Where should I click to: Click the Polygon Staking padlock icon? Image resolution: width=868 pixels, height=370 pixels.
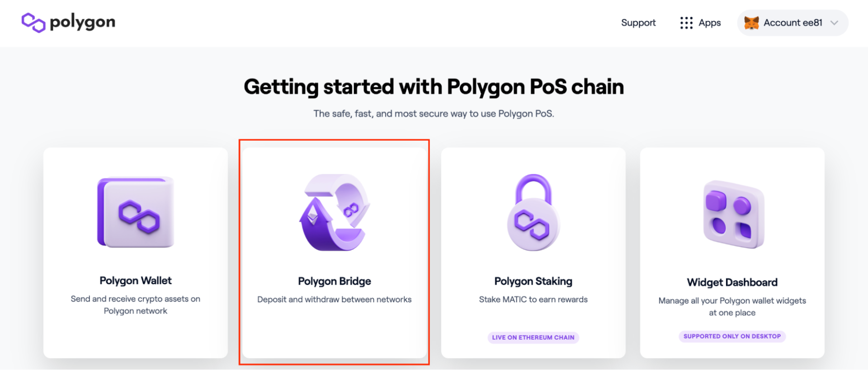[533, 212]
